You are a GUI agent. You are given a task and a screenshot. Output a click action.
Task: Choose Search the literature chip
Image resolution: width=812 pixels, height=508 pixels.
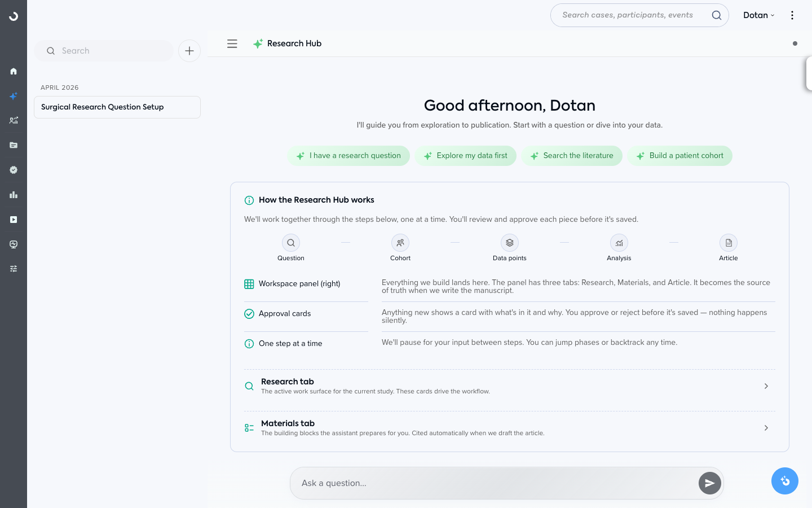tap(572, 156)
